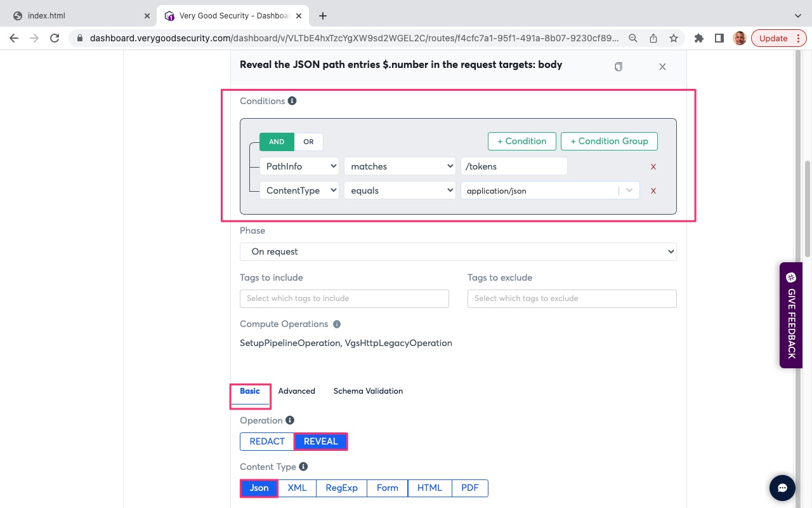This screenshot has height=508, width=812.
Task: Open the equals operator dropdown
Action: [x=400, y=190]
